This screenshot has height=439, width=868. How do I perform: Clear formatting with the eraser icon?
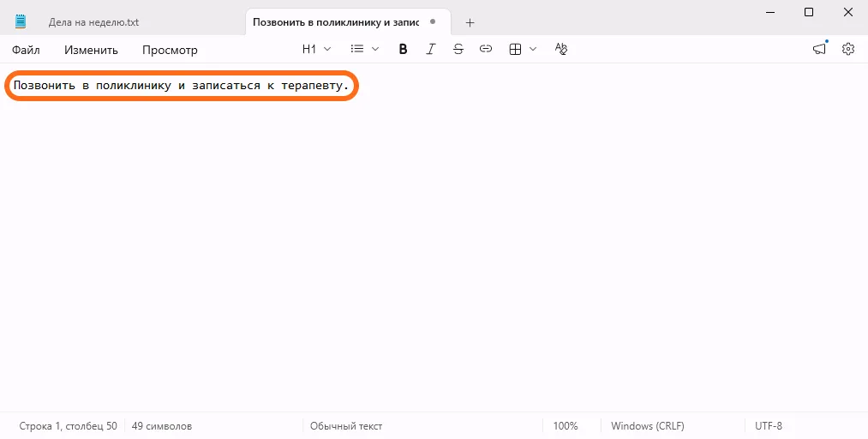point(561,49)
